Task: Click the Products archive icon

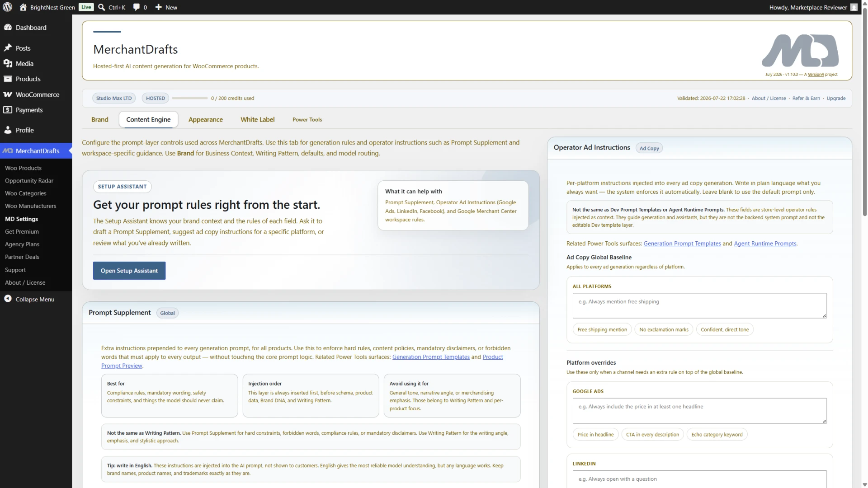Action: click(x=8, y=79)
